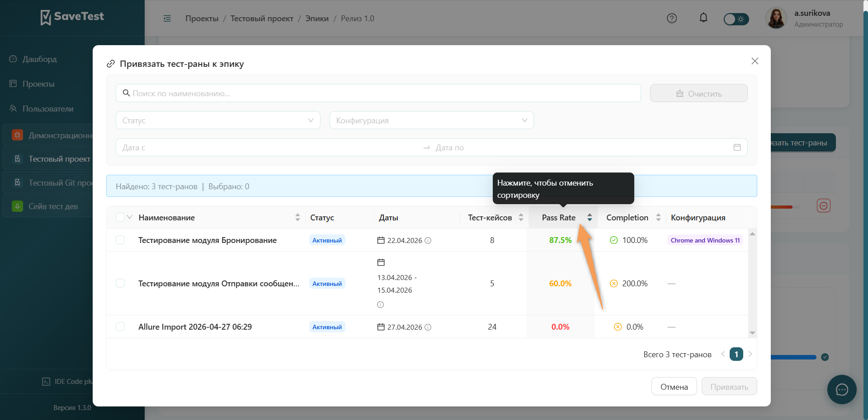Expand selection options chevron beside header checkbox
Image resolution: width=868 pixels, height=420 pixels.
tap(130, 217)
